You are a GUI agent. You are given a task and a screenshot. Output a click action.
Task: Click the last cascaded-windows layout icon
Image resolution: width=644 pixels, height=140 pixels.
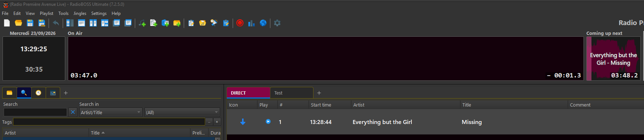tap(128, 23)
